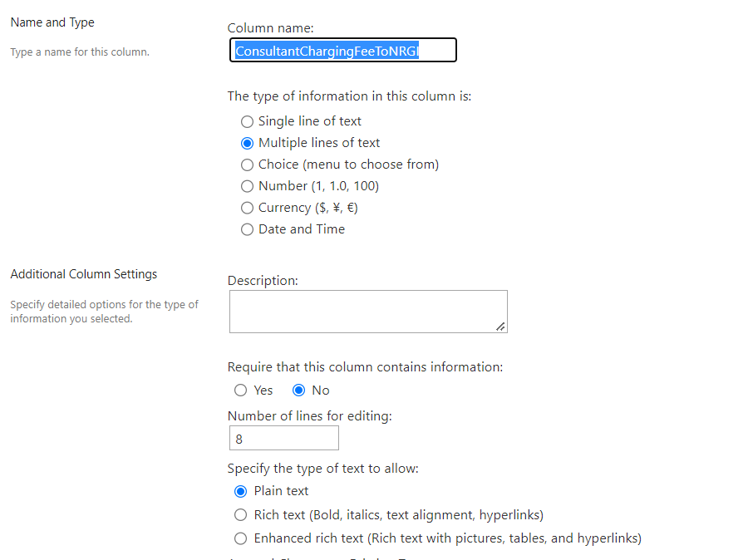Select the Single line of text option

247,121
